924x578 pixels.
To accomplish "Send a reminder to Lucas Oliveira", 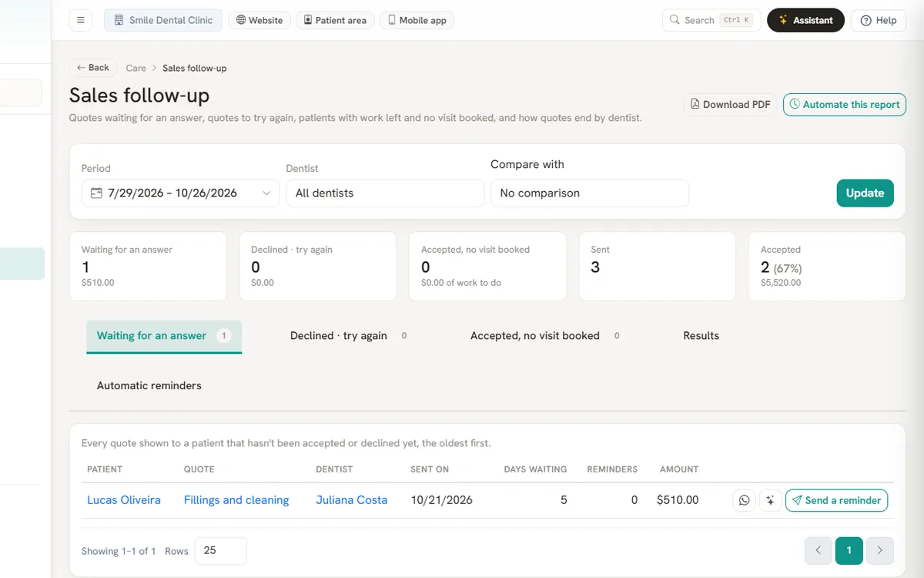I will pos(836,500).
